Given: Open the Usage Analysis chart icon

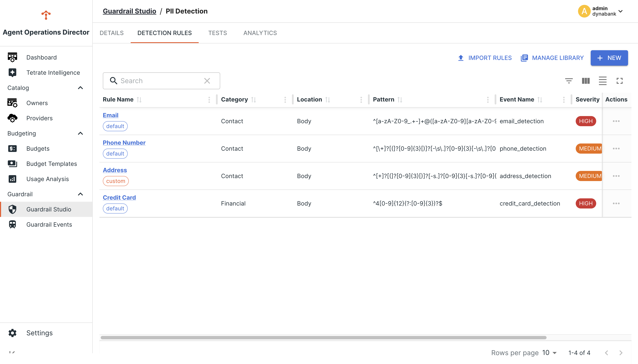Looking at the screenshot, I should point(12,179).
